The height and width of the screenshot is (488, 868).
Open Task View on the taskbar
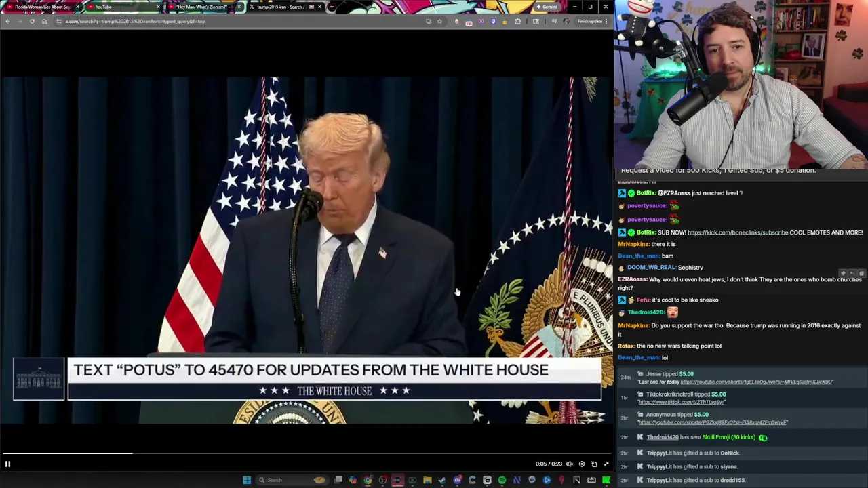[338, 480]
